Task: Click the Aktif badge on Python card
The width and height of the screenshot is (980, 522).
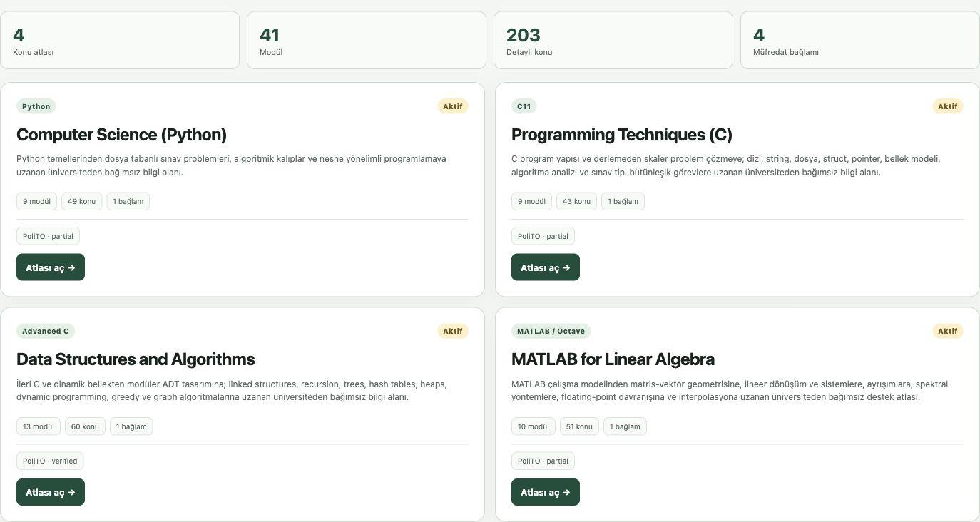Action: (x=453, y=106)
